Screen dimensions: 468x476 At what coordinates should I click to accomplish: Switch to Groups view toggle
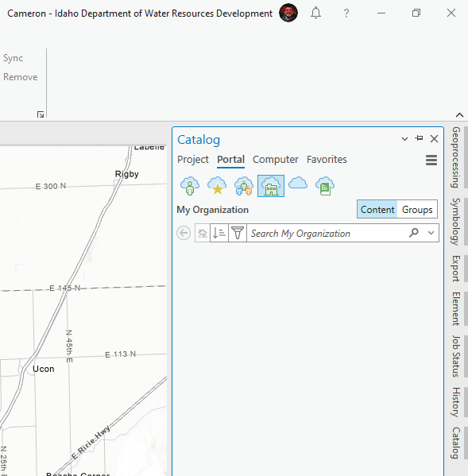[x=417, y=209]
